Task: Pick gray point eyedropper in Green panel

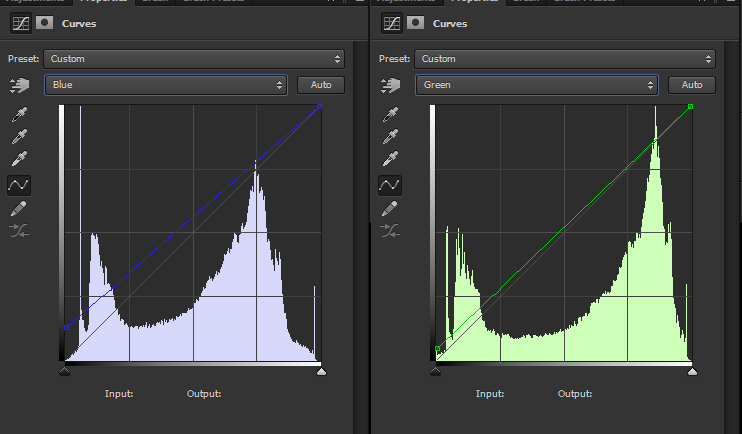Action: [x=390, y=136]
